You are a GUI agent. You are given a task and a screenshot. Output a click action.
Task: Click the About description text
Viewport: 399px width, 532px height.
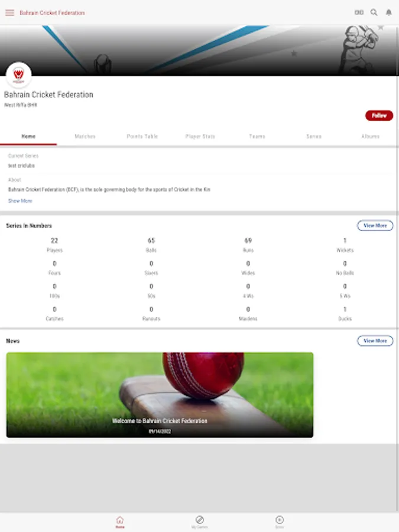tap(109, 189)
